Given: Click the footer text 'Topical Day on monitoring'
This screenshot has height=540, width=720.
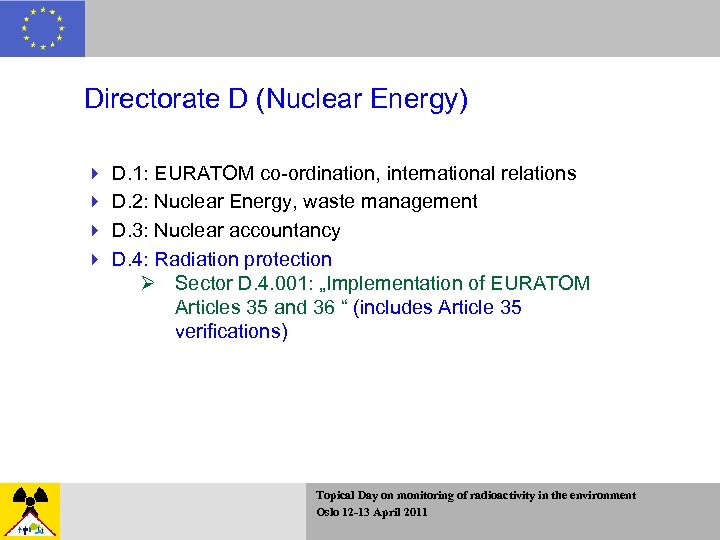Looking at the screenshot, I should [x=387, y=495].
